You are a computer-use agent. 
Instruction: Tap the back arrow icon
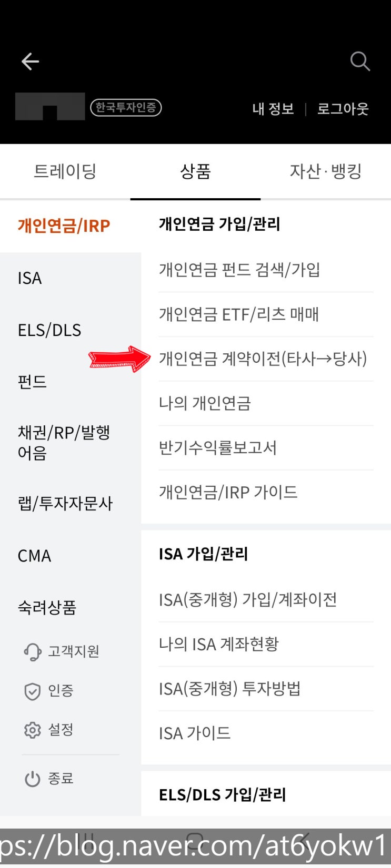[30, 62]
